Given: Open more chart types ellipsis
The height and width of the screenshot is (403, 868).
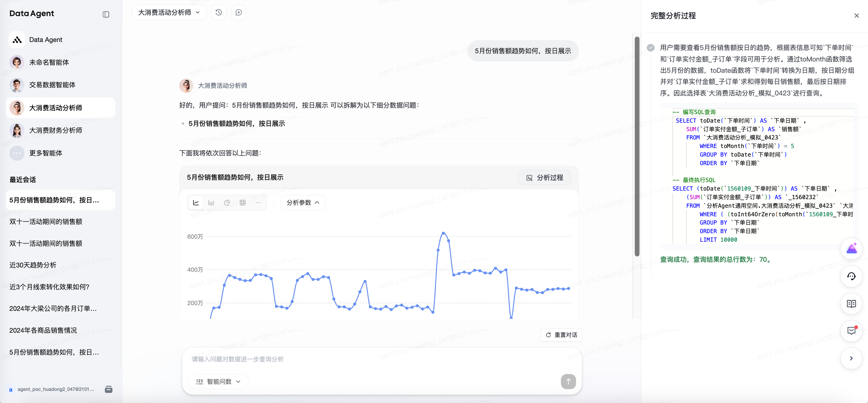Looking at the screenshot, I should (258, 203).
